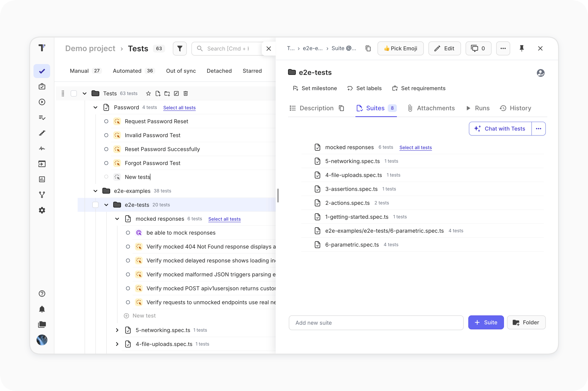Screen dimensions: 588x391
Task: Select radio circle for Reset Password Successfully
Action: pos(106,149)
